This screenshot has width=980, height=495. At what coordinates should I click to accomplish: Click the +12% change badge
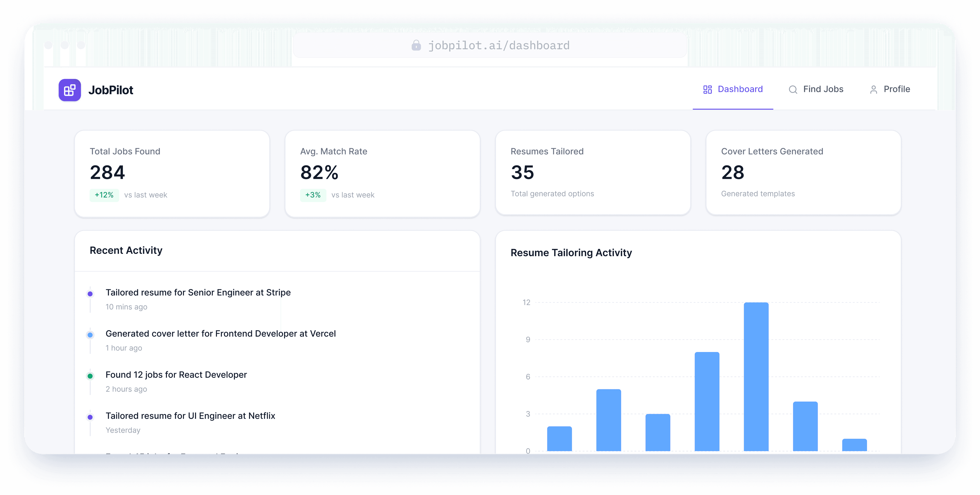click(104, 195)
